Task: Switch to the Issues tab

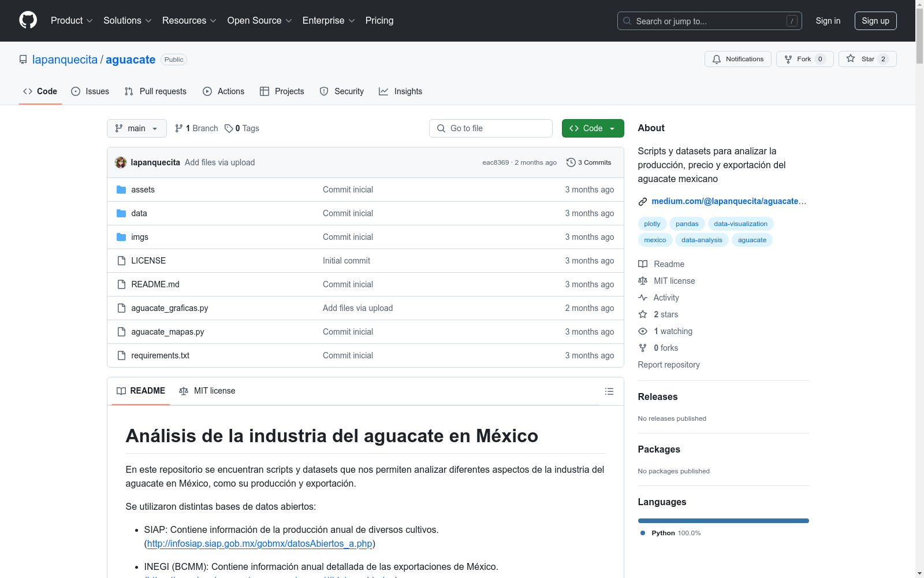Action: pos(90,91)
